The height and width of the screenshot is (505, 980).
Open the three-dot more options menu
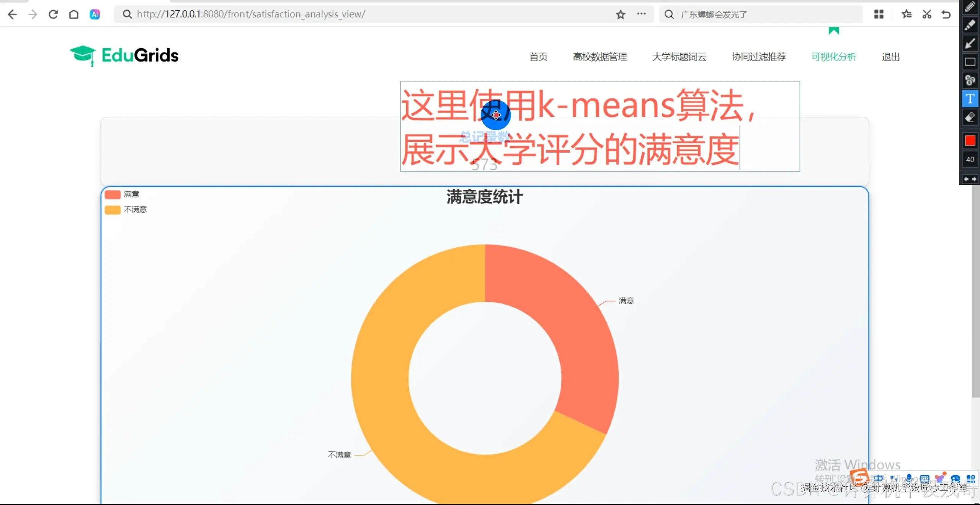coord(641,14)
